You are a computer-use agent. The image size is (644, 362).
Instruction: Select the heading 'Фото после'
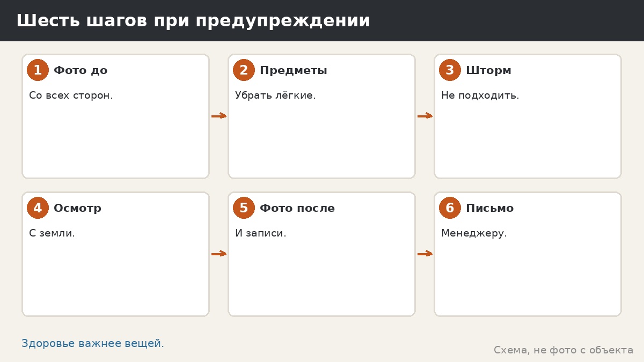pyautogui.click(x=297, y=208)
